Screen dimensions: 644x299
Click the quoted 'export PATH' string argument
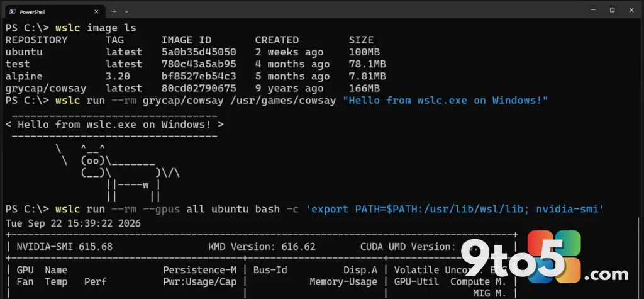(455, 209)
